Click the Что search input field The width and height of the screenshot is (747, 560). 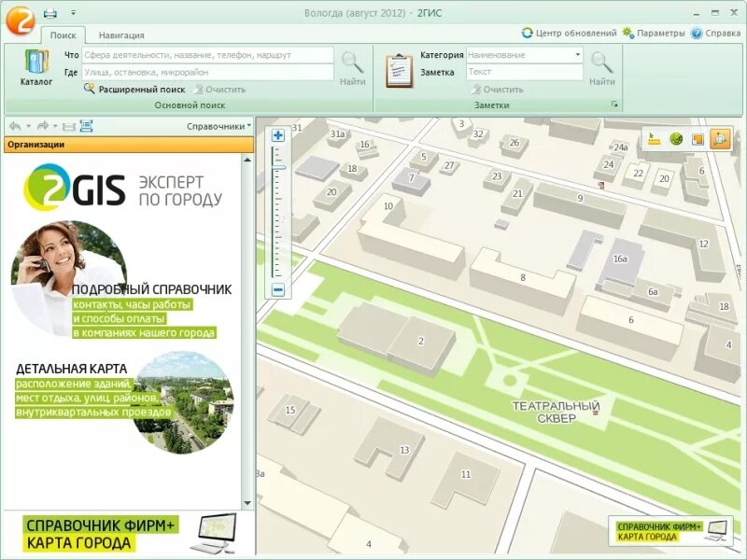(x=207, y=55)
